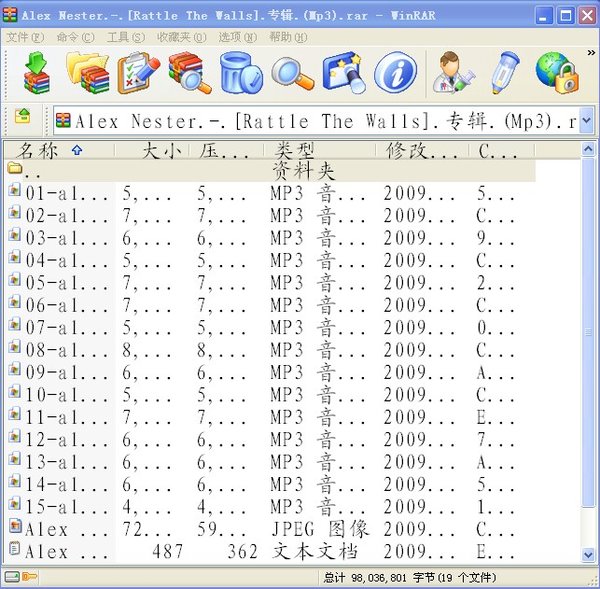The image size is (600, 589).
Task: Sort by the 大小 column header
Action: [152, 150]
